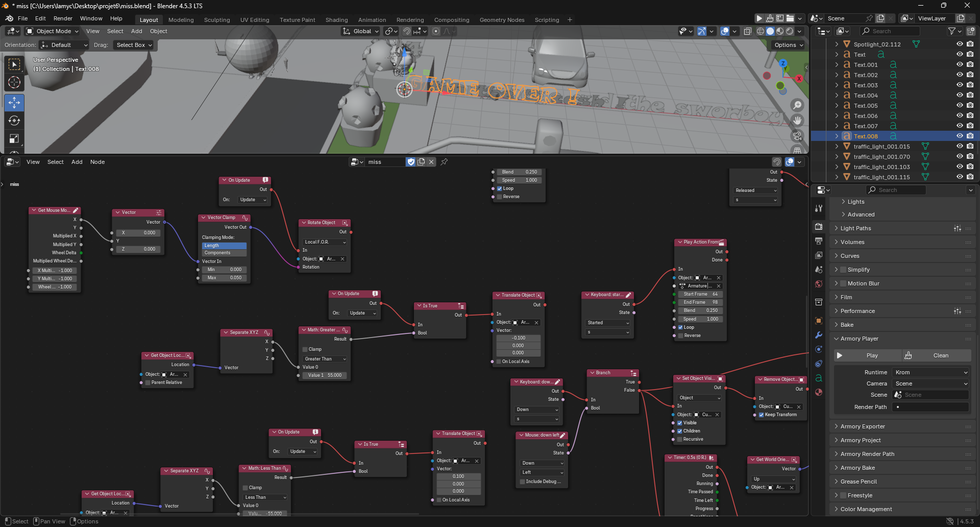
Task: Toggle the viewport overlays icon
Action: point(725,31)
